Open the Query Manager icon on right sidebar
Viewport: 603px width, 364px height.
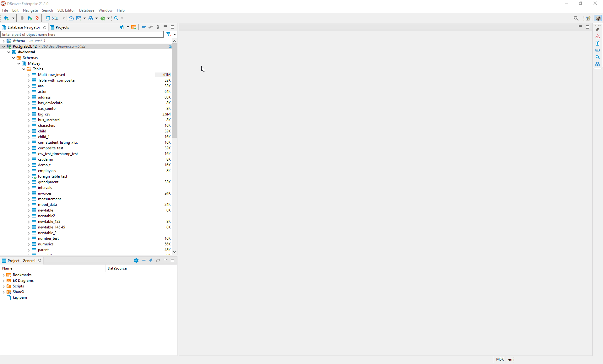coord(598,43)
